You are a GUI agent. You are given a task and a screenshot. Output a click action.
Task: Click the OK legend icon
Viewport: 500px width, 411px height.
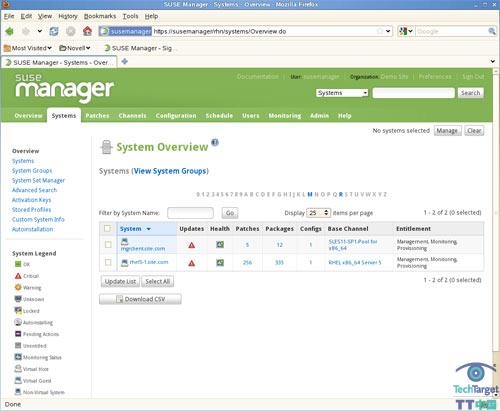tap(18, 264)
